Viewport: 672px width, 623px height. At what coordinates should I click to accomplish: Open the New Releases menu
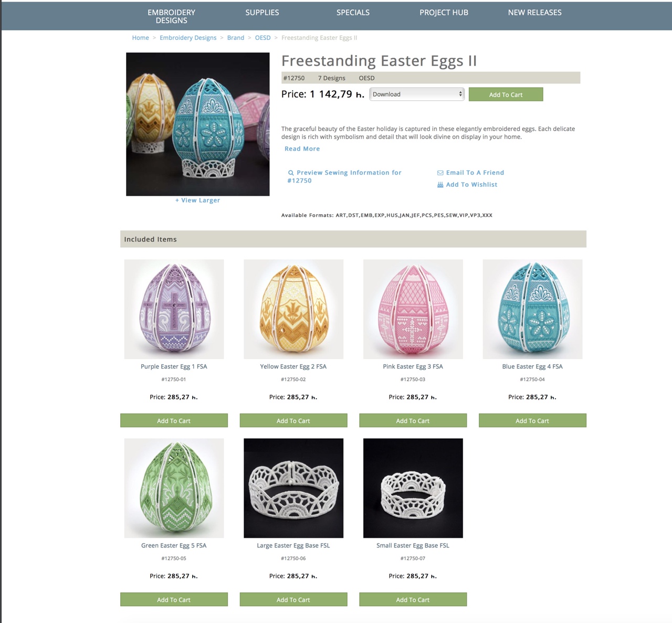click(x=534, y=13)
